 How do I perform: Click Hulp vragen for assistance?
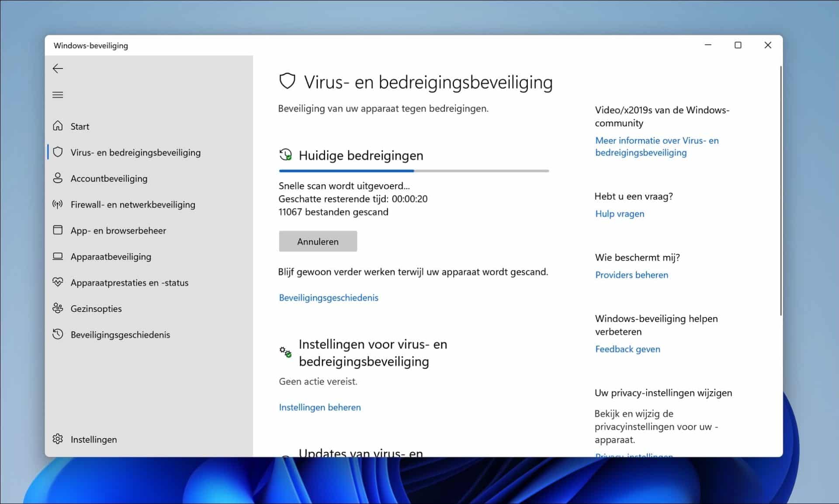[619, 214]
